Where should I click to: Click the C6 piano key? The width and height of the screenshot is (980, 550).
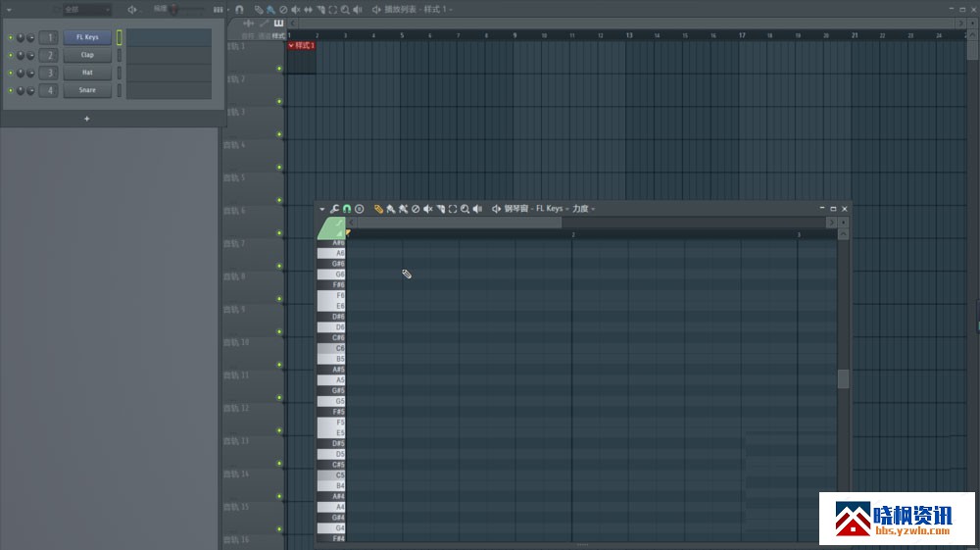coord(331,348)
